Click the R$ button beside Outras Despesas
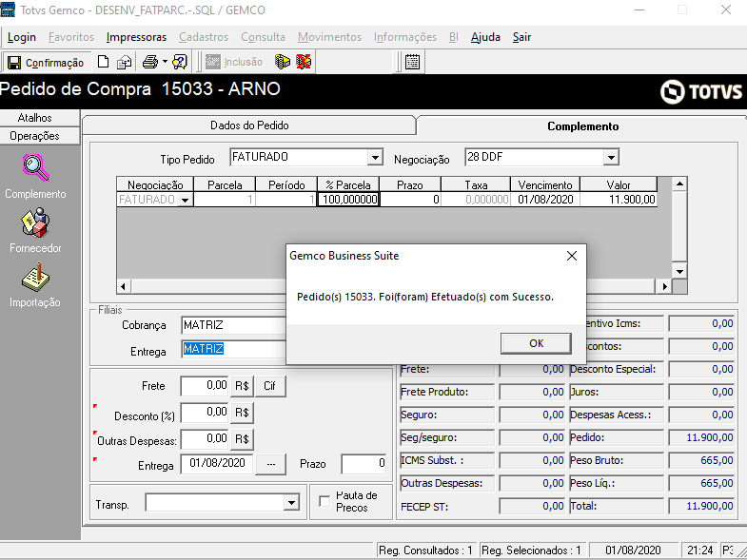Viewport: 747px width, 560px height. pos(242,439)
